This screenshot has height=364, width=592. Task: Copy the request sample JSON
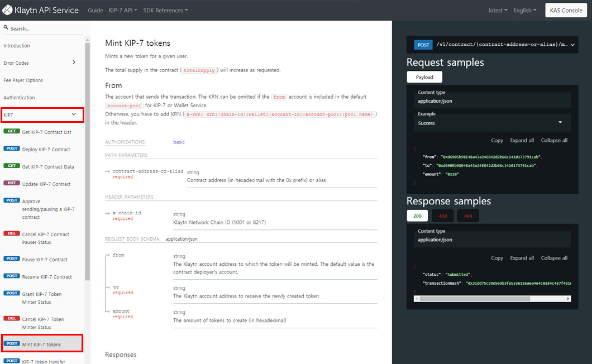[497, 141]
